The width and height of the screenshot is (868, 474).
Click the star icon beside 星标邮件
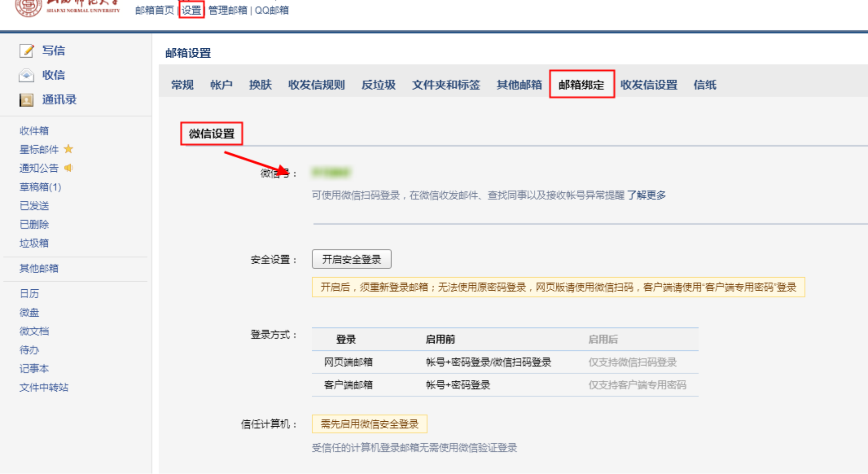tap(68, 149)
